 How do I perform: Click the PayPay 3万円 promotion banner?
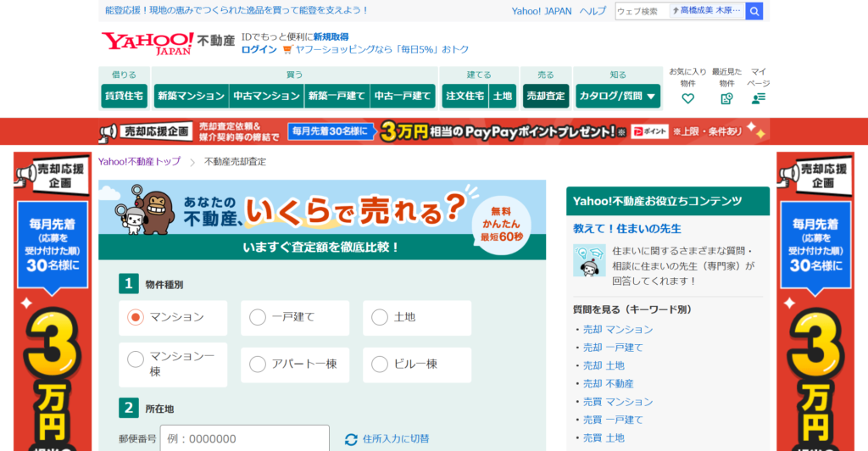click(434, 131)
